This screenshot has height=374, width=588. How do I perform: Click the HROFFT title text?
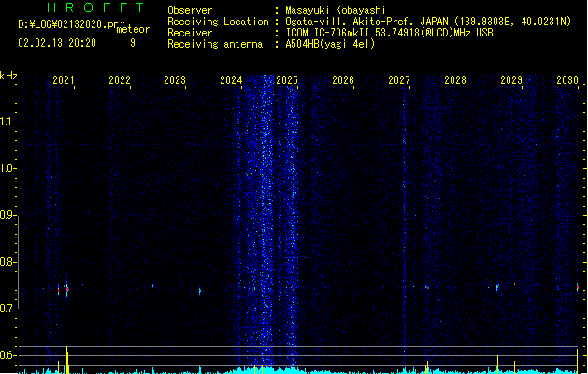pos(95,7)
